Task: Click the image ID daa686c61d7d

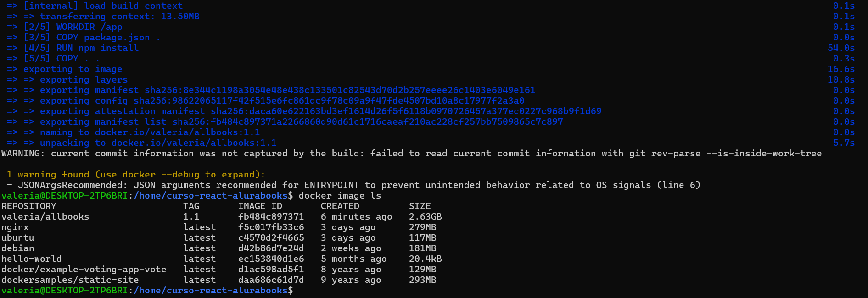Action: 271,280
